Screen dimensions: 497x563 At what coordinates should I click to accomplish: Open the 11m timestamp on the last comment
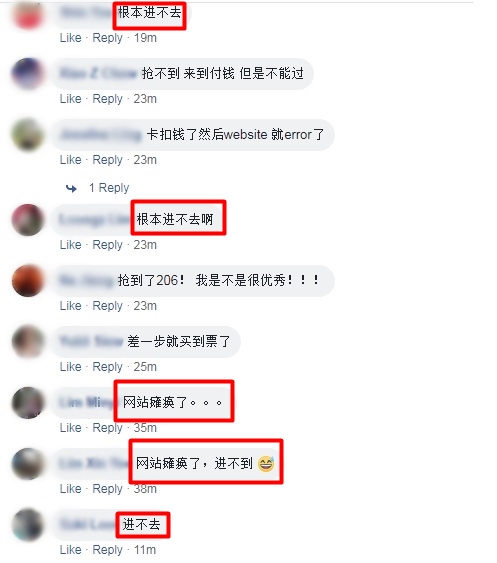(x=145, y=550)
